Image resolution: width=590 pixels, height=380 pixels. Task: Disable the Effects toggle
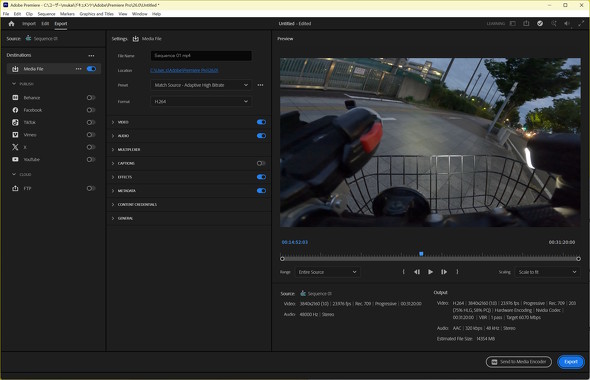point(261,177)
